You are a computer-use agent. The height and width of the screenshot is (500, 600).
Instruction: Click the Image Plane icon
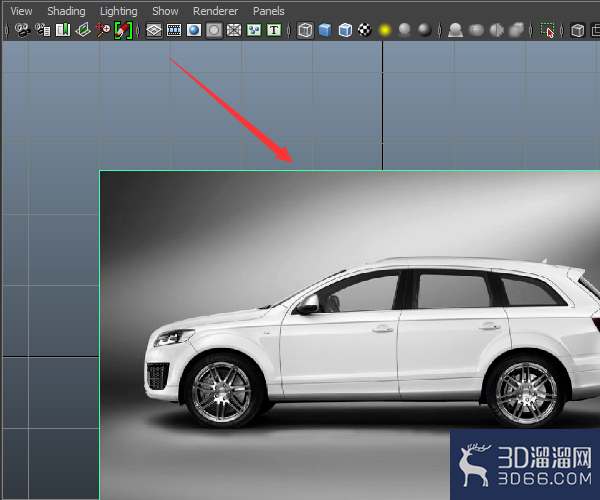click(x=83, y=30)
